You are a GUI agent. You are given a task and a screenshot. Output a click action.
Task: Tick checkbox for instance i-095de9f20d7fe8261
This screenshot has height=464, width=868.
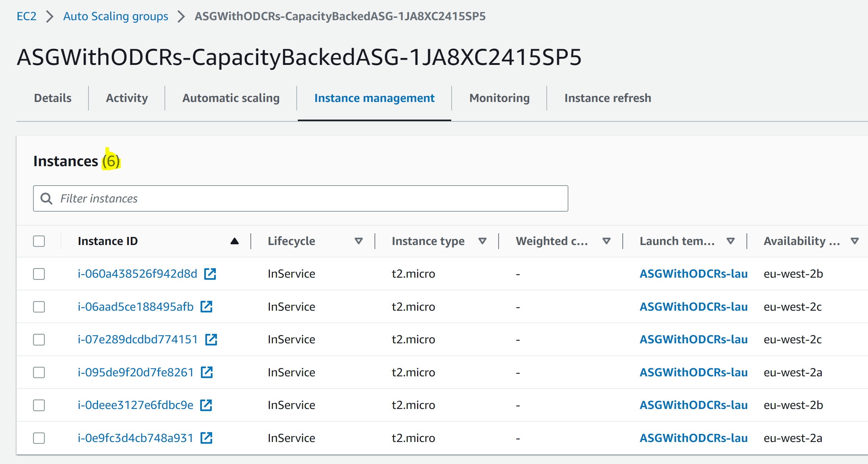[39, 372]
